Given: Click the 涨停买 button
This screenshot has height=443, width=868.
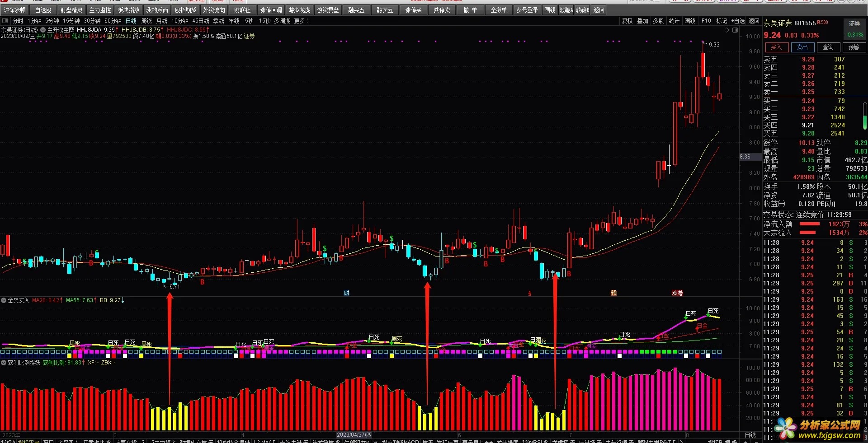Looking at the screenshot, I should [x=413, y=10].
